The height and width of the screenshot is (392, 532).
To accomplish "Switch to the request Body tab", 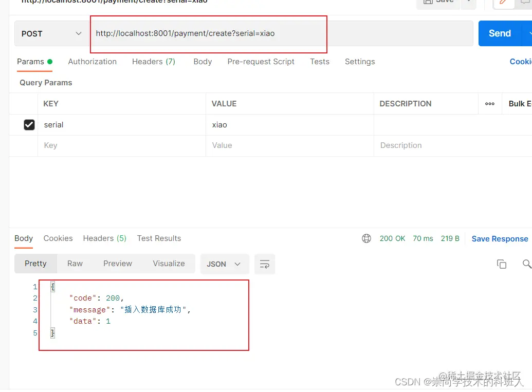I will pos(203,62).
